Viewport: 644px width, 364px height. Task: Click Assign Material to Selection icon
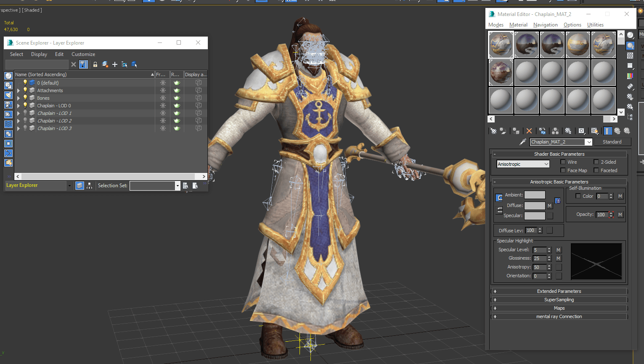click(516, 131)
